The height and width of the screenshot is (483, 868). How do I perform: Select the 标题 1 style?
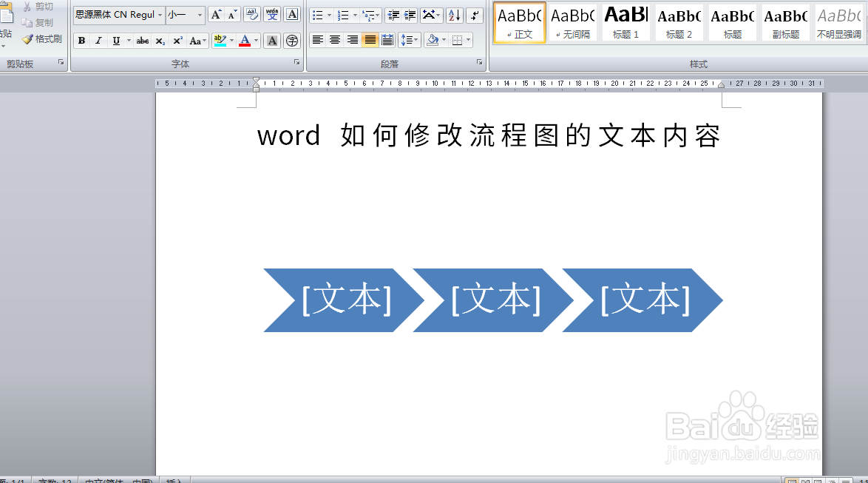click(625, 23)
